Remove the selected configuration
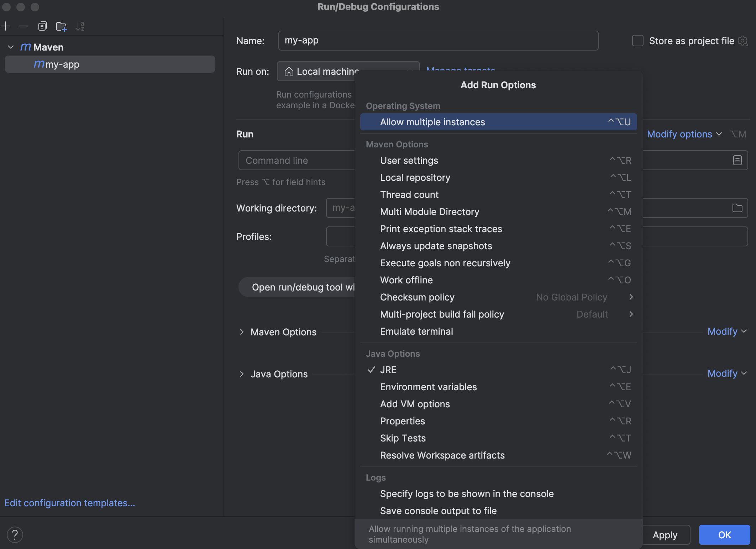 pos(23,26)
